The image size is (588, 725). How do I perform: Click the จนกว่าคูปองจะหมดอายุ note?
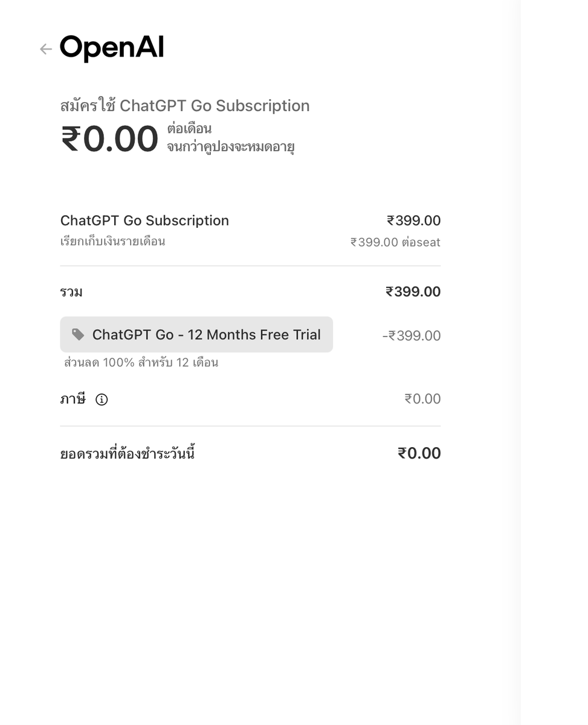231,147
